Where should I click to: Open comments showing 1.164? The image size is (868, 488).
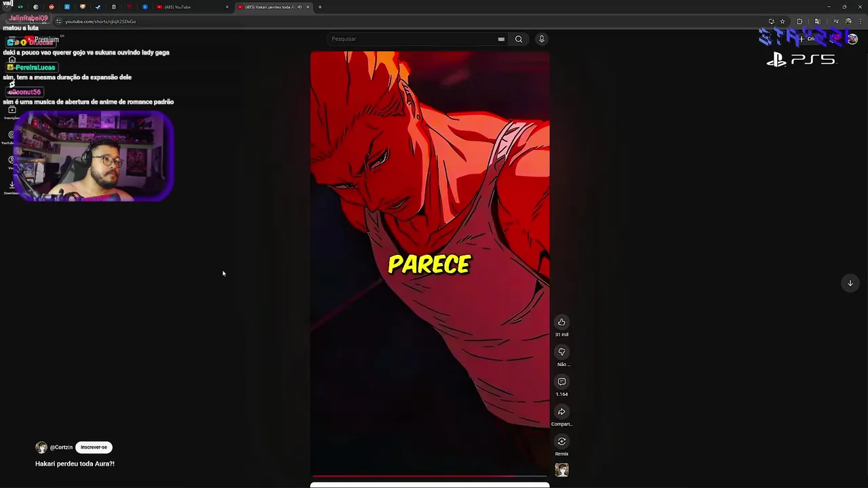[561, 382]
